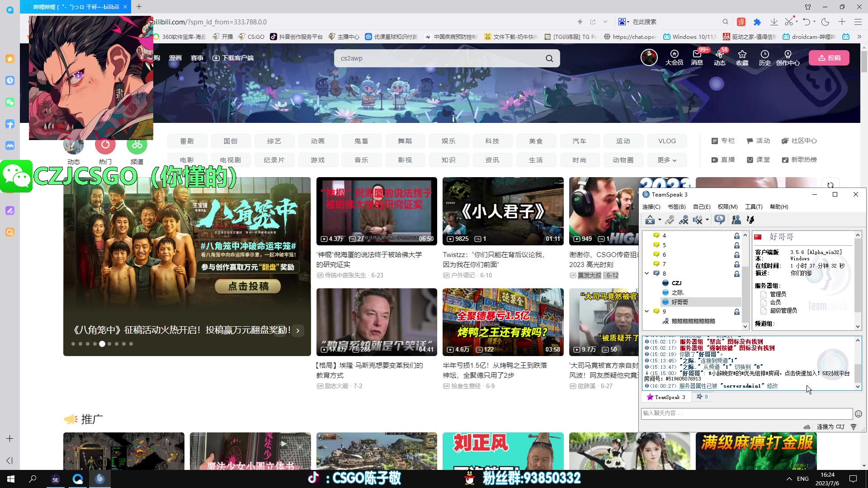This screenshot has height=488, width=868.
Task: Click the red 投稿 upload button
Action: tap(829, 57)
